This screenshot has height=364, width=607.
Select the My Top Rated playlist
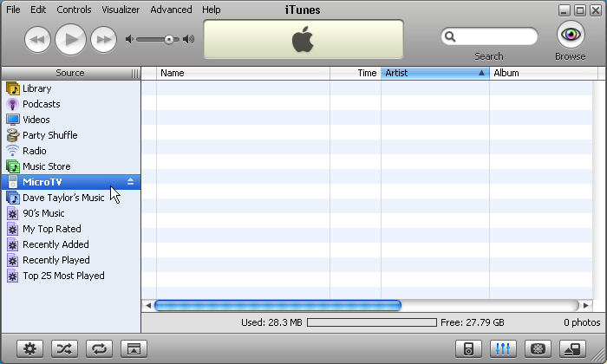pos(71,229)
